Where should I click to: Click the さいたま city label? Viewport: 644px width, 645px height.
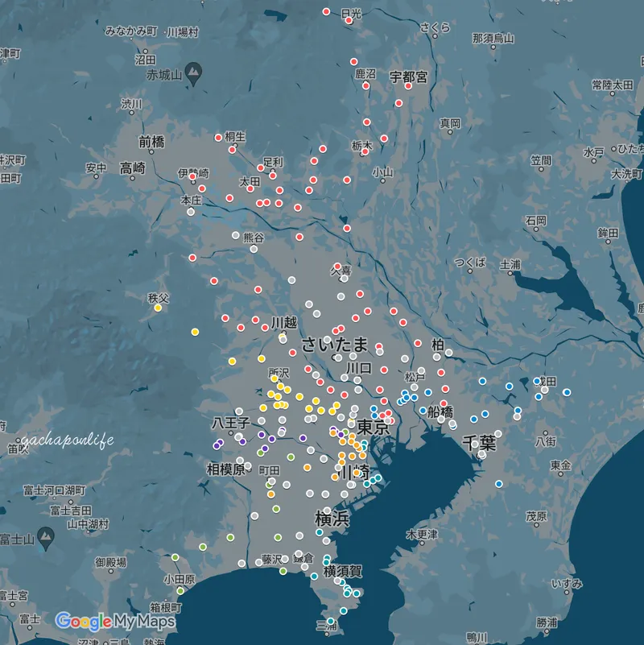pyautogui.click(x=334, y=345)
